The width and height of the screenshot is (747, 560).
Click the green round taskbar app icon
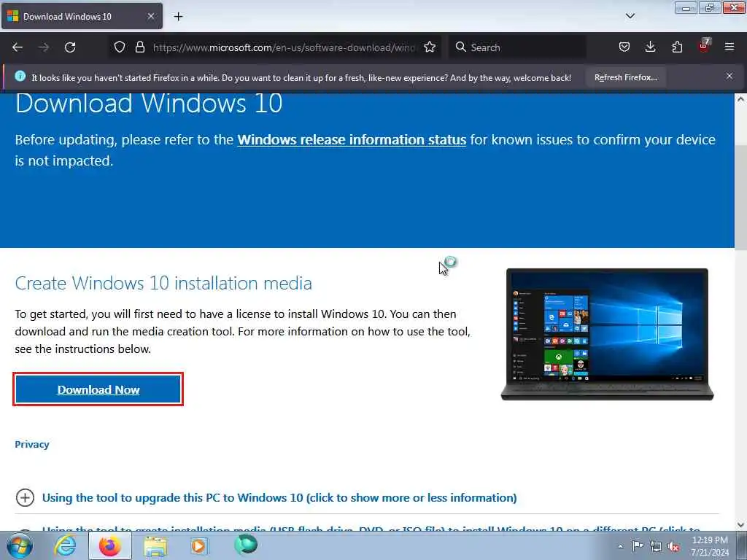(x=246, y=545)
